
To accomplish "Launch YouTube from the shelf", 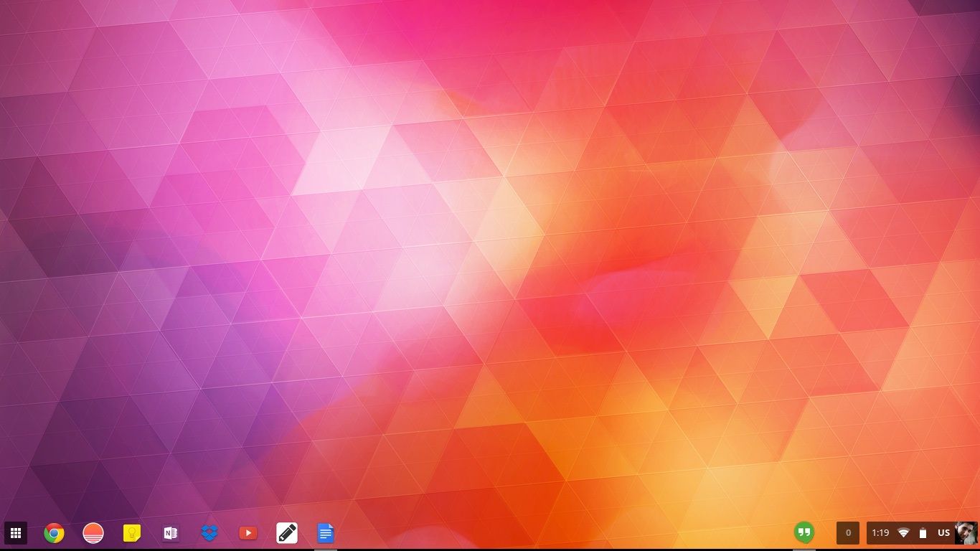I will (x=248, y=533).
